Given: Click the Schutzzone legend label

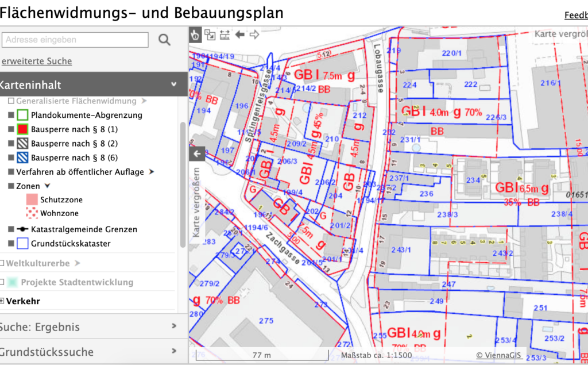Looking at the screenshot, I should point(61,200).
